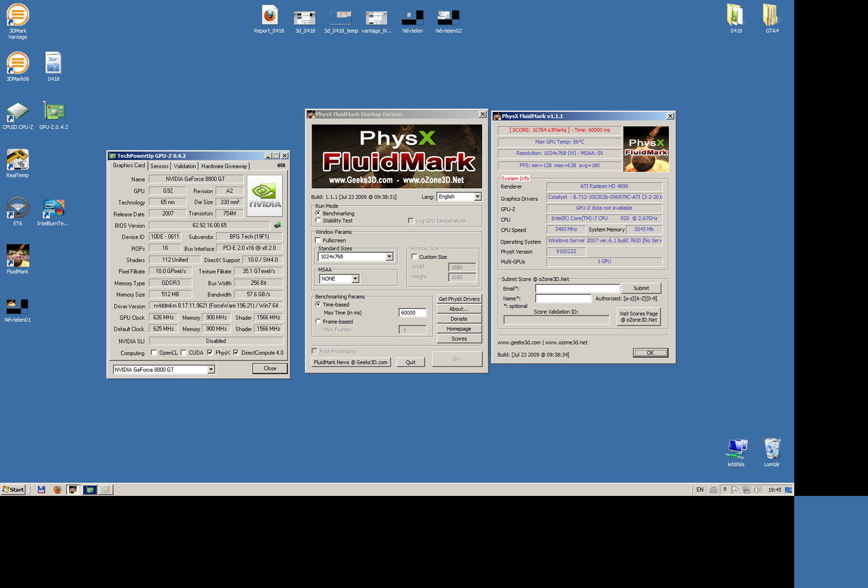868x588 pixels.
Task: Click Max Time 60000 input field
Action: (412, 313)
